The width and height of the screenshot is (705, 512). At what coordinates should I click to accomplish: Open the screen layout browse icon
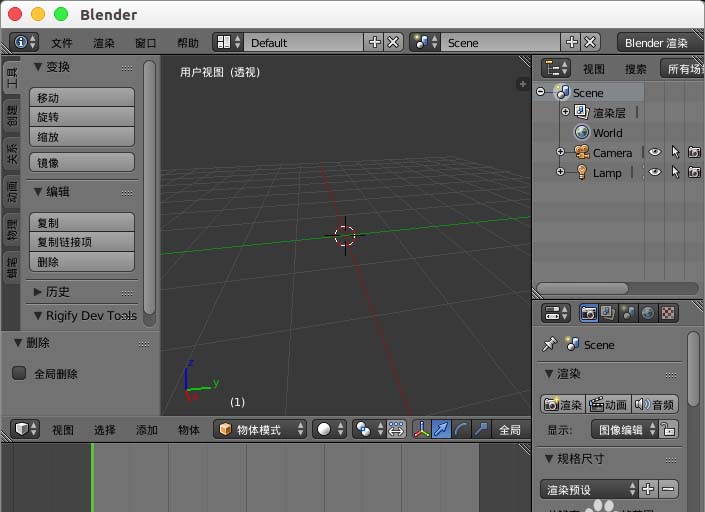coord(228,42)
